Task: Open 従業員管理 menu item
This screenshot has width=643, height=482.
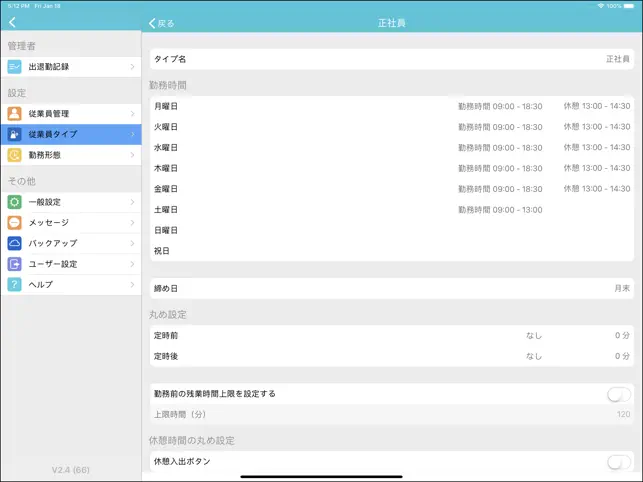Action: [71, 114]
